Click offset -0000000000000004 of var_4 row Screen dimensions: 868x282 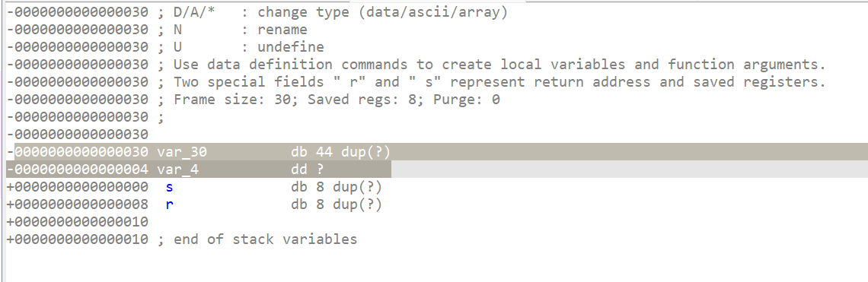[78, 170]
